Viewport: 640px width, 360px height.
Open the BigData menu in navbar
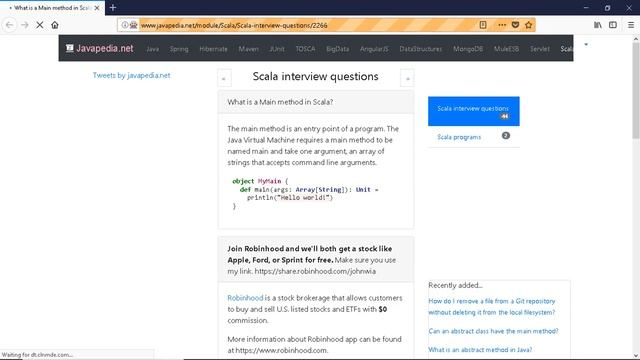tap(338, 49)
